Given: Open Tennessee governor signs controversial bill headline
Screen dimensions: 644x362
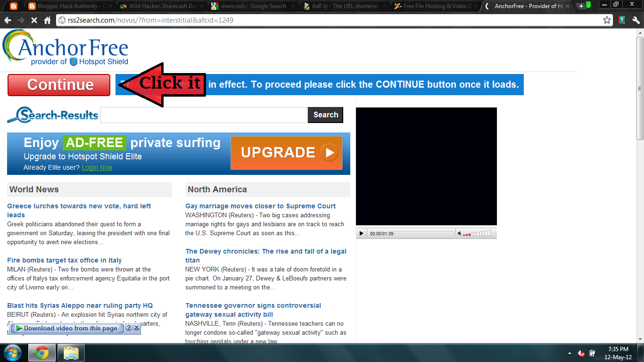Looking at the screenshot, I should click(x=253, y=310).
